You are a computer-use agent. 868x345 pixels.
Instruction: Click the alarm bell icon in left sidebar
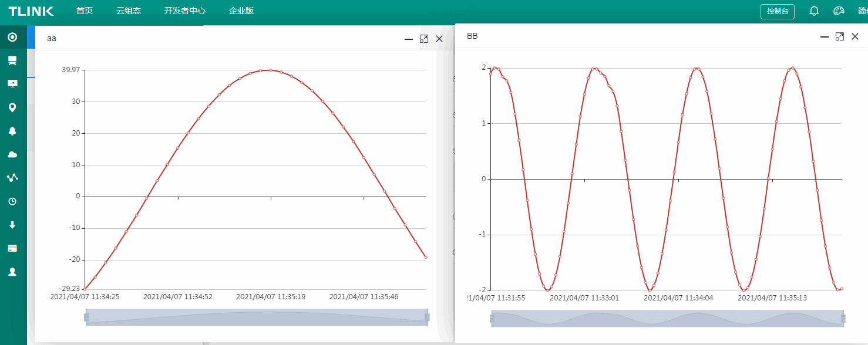[12, 131]
